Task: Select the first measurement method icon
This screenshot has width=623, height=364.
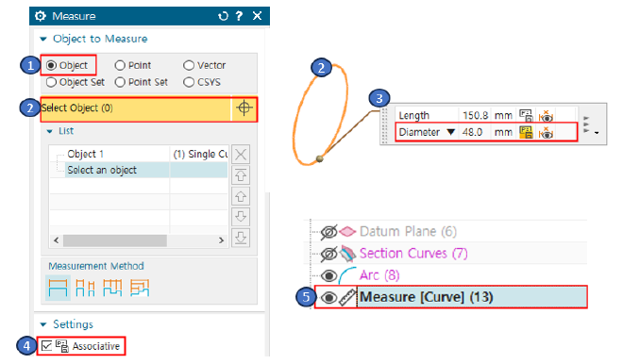Action: (58, 288)
